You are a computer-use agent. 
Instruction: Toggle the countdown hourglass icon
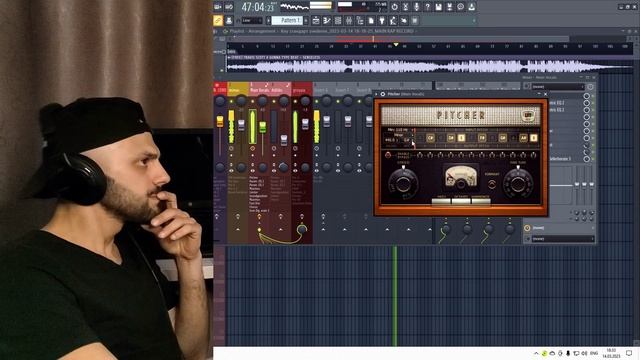pyautogui.click(x=405, y=7)
